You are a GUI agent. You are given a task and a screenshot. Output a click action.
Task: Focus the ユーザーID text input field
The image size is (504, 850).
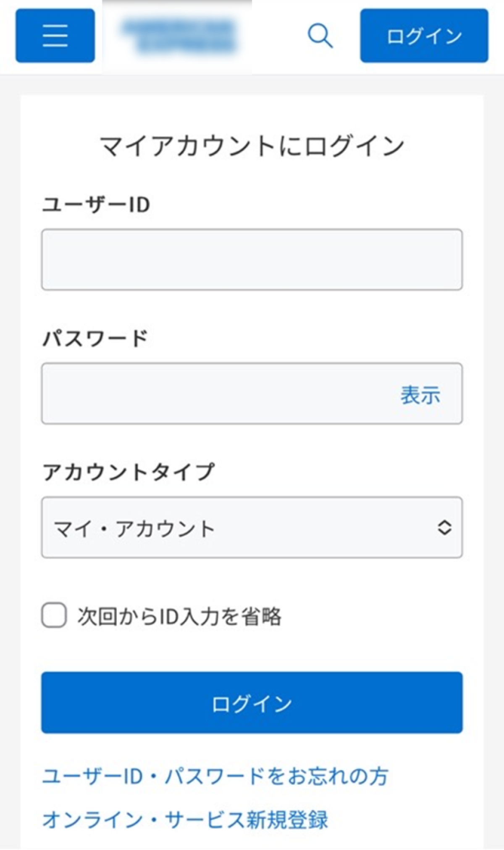point(252,259)
